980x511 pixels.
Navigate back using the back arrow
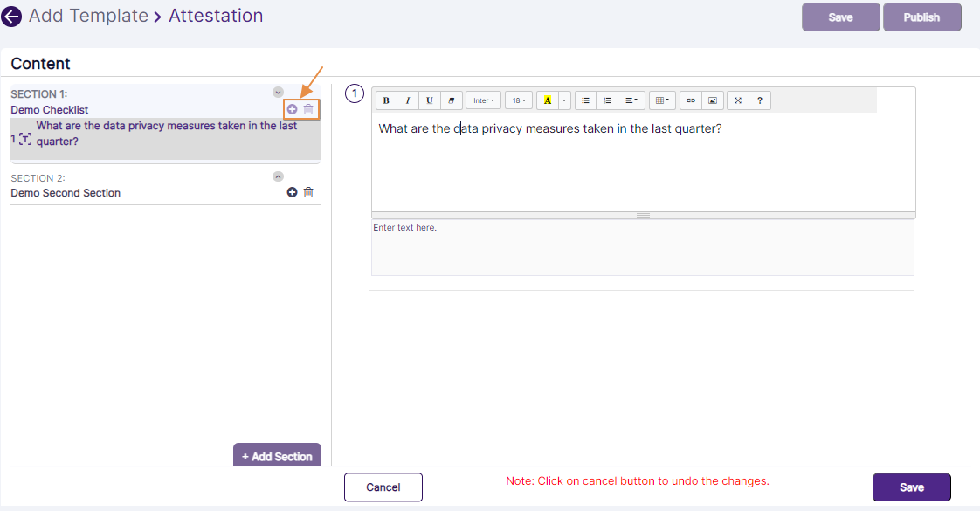pyautogui.click(x=11, y=16)
